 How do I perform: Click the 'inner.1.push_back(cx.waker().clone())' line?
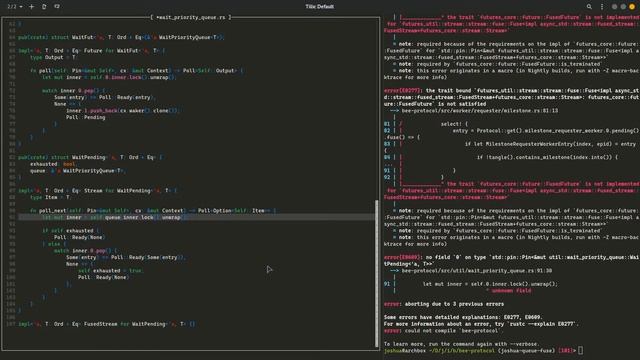click(122, 111)
